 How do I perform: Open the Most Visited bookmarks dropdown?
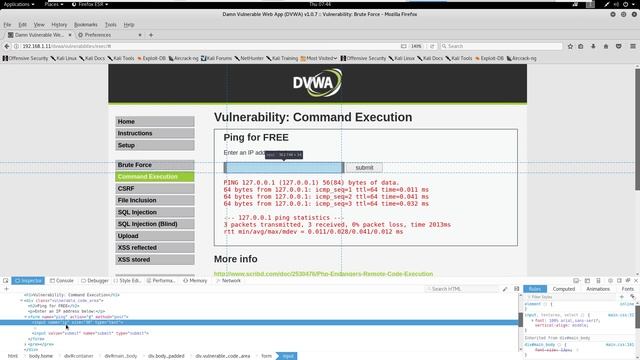coord(319,58)
